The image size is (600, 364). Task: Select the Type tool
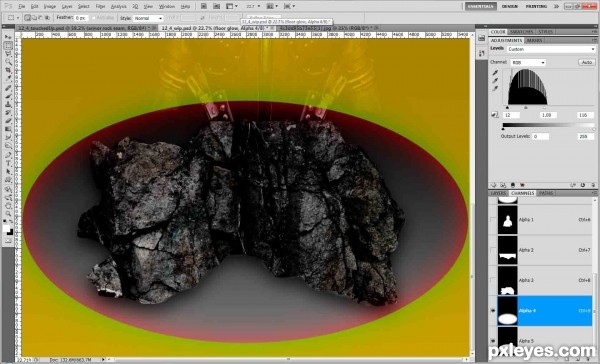tap(8, 163)
